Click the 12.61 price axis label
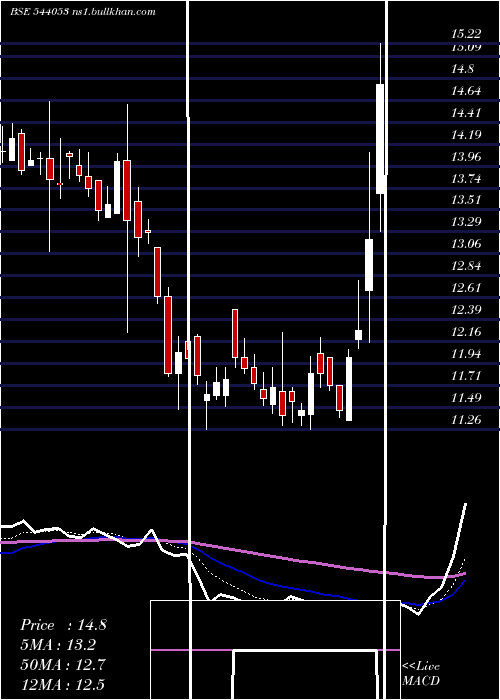The width and height of the screenshot is (500, 700). (466, 288)
